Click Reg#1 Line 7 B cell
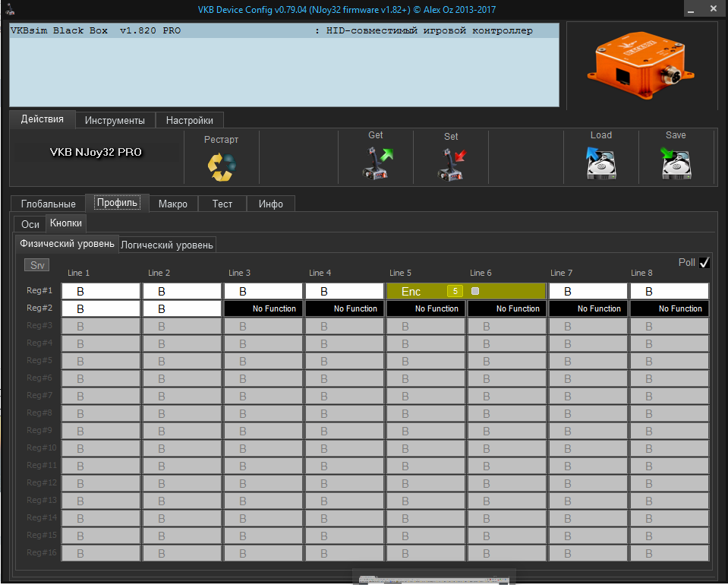 [588, 291]
